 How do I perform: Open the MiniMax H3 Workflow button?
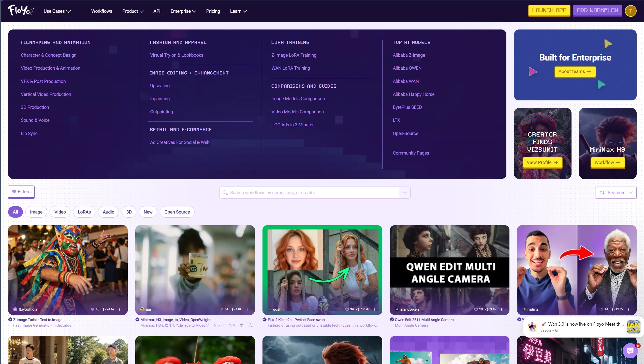pyautogui.click(x=608, y=163)
